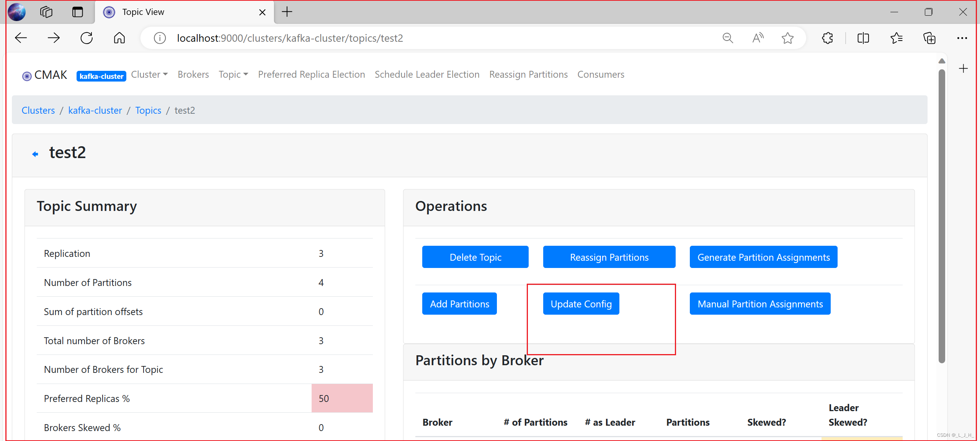Click the browser refresh icon
The width and height of the screenshot is (980, 441).
pos(87,38)
